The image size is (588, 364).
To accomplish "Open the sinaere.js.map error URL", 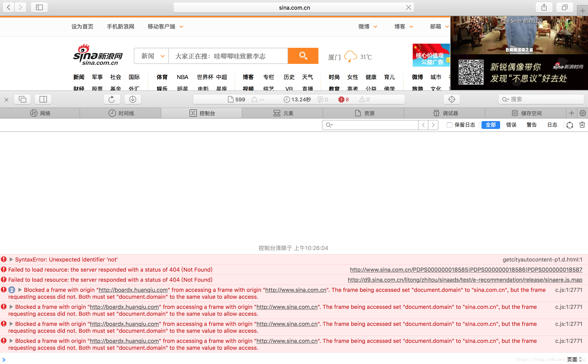I will pyautogui.click(x=465, y=280).
